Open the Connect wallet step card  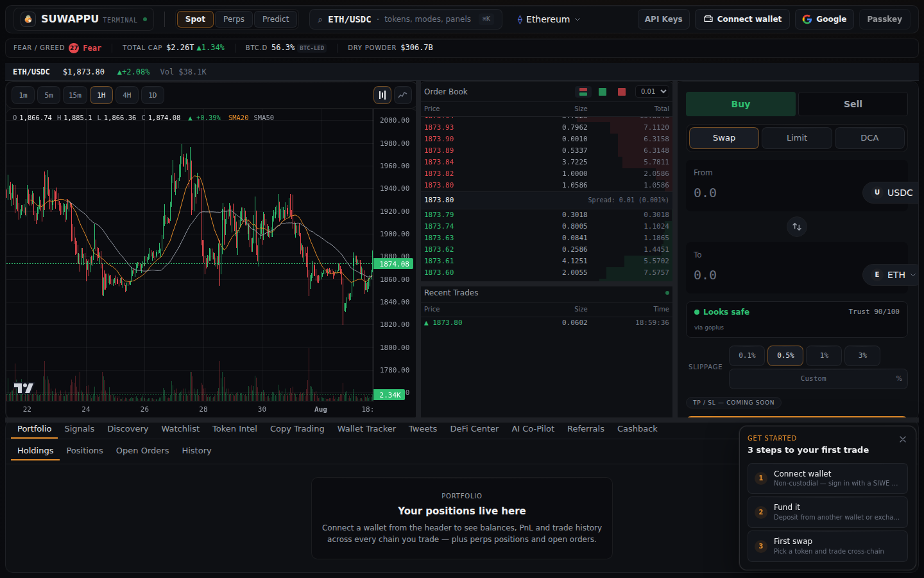[828, 478]
